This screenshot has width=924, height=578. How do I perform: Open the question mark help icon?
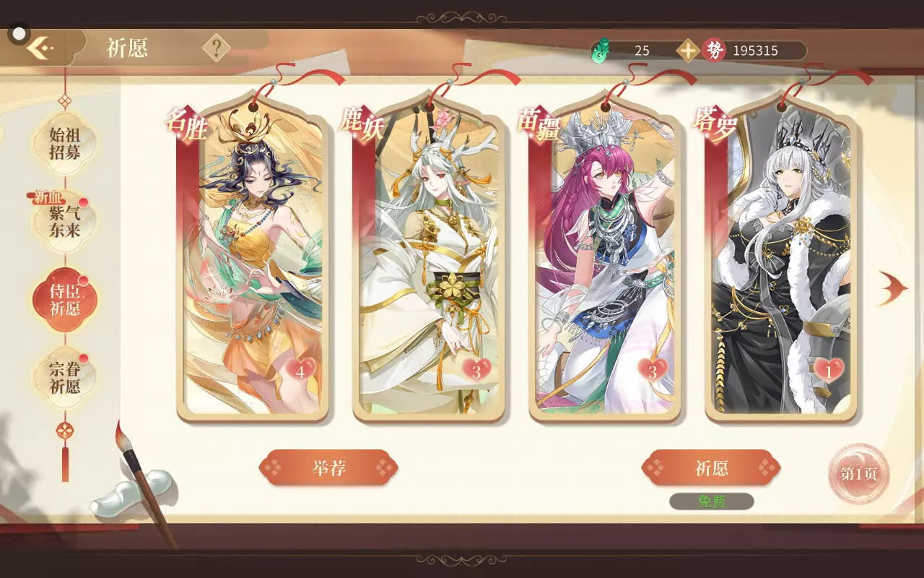click(216, 48)
